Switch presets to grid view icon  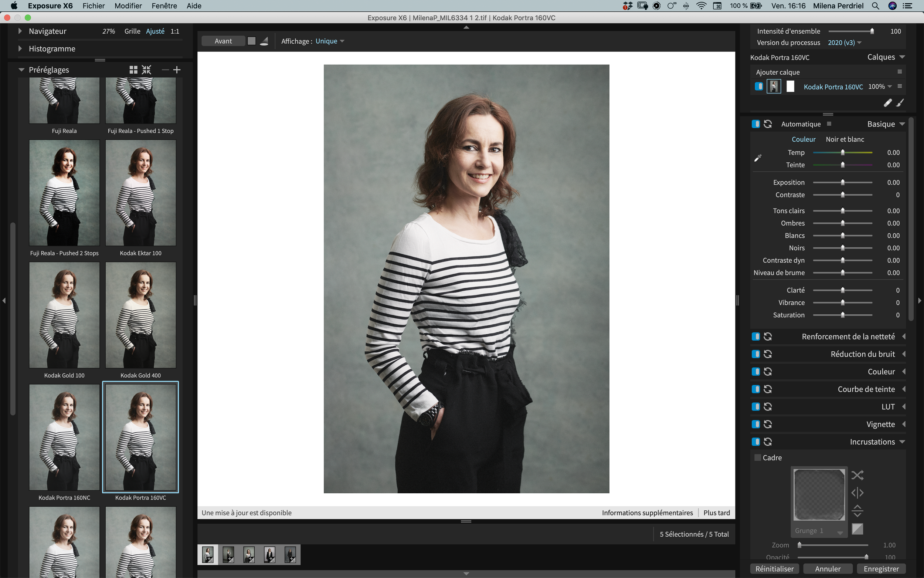[133, 70]
